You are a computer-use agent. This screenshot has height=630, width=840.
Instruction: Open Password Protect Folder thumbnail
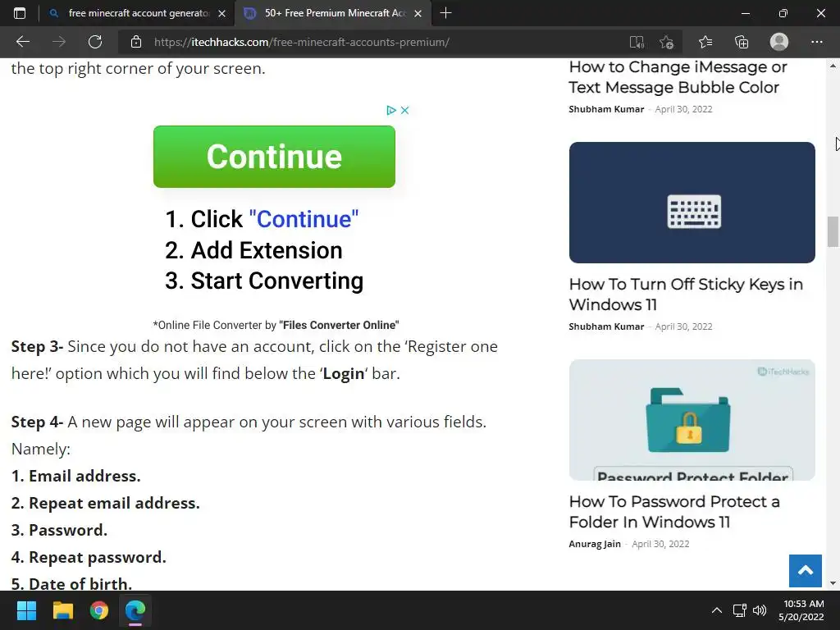(692, 420)
